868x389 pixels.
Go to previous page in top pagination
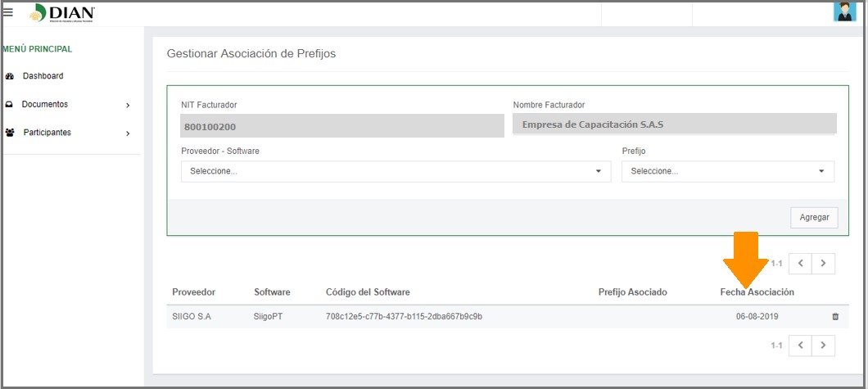(801, 264)
